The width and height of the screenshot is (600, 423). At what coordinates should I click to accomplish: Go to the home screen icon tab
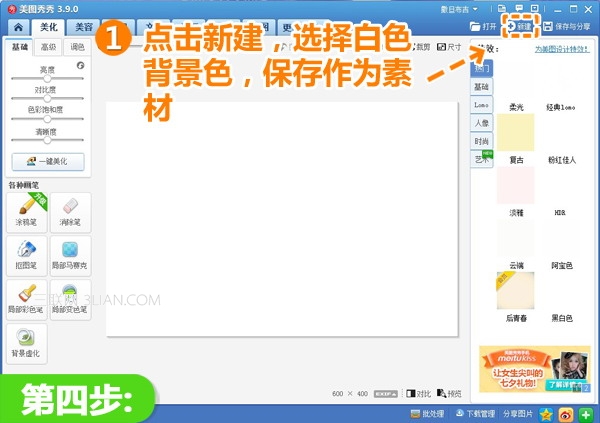coord(18,27)
